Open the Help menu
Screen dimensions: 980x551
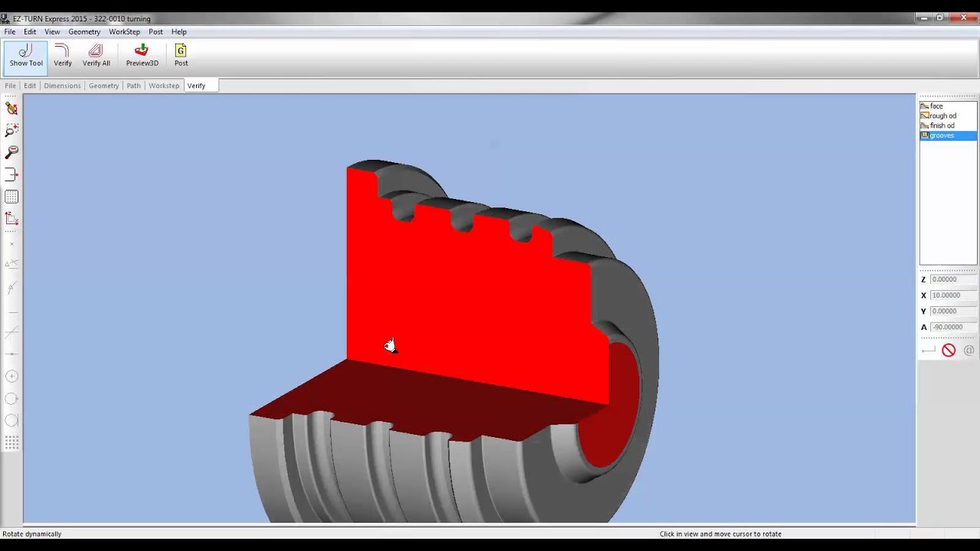pyautogui.click(x=179, y=32)
